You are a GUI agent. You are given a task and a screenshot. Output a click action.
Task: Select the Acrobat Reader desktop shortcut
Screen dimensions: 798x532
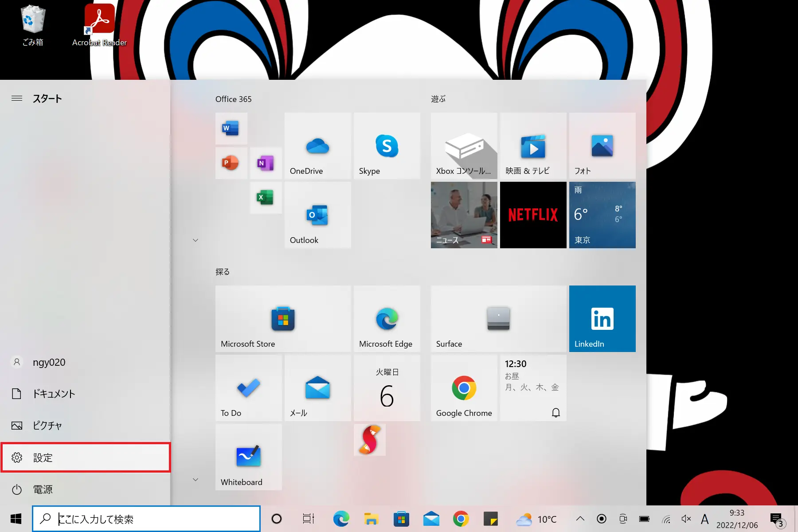tap(100, 26)
